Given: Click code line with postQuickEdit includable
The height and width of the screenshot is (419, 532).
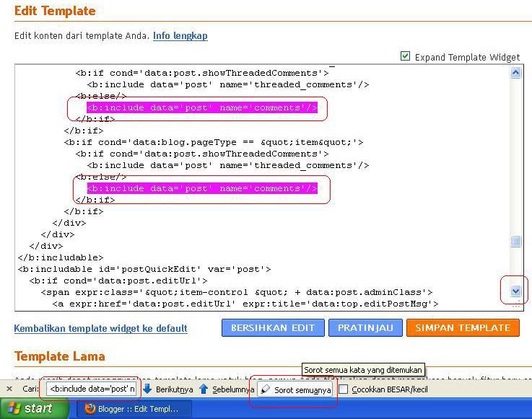Looking at the screenshot, I should coord(144,269).
